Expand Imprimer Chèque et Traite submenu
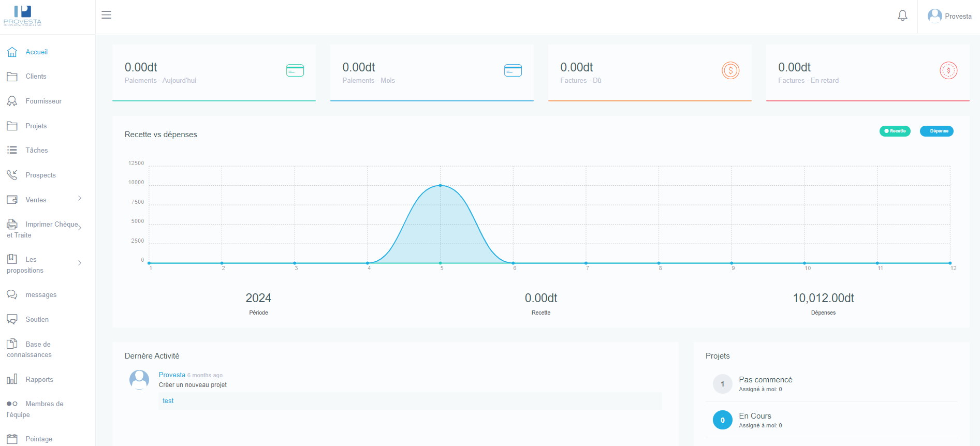The width and height of the screenshot is (980, 446). (x=80, y=228)
